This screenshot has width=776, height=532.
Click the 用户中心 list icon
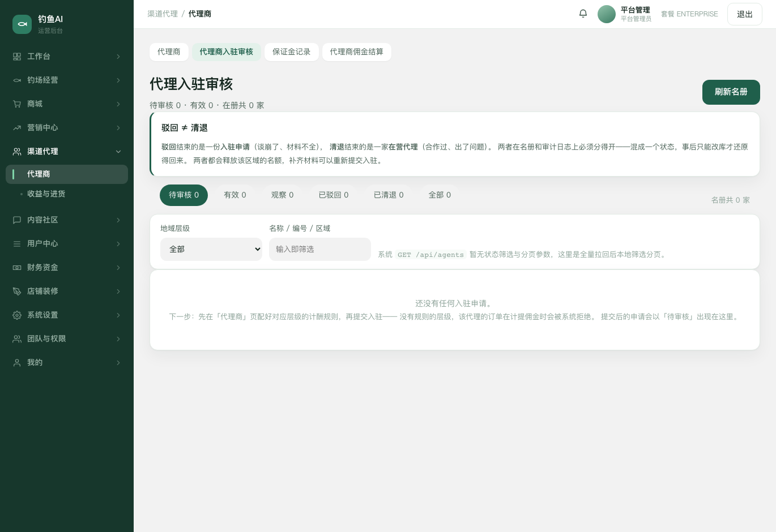tap(17, 244)
